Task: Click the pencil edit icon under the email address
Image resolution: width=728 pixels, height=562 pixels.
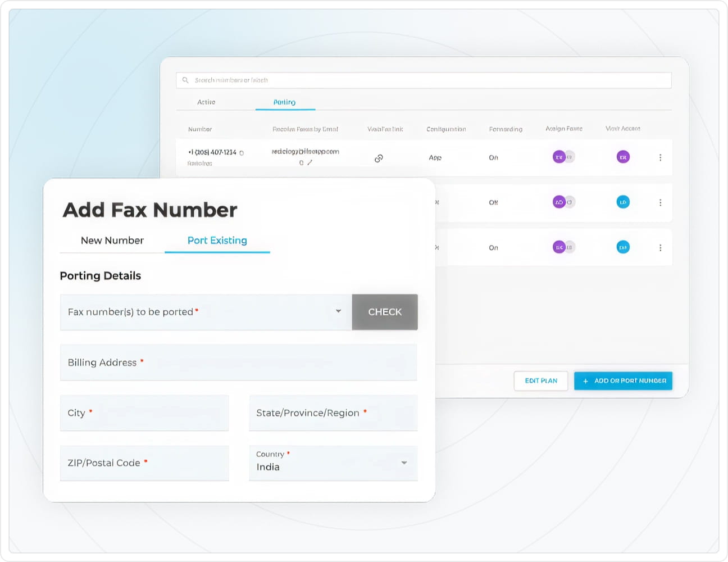Action: click(x=310, y=163)
